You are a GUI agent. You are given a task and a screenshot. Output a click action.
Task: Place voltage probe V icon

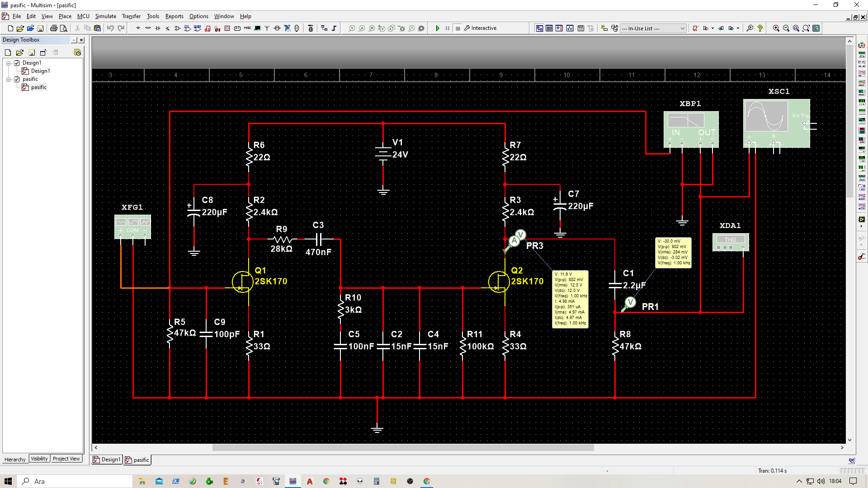[x=352, y=28]
